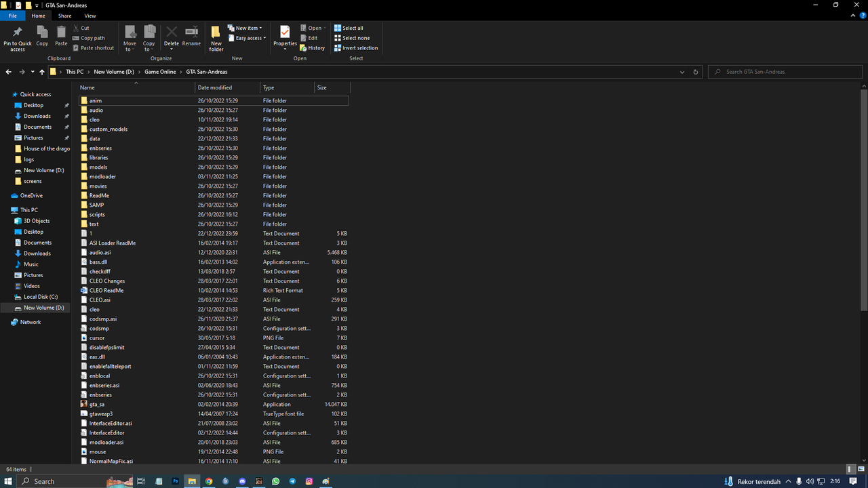Delete the selected item using the X icon
Image resolution: width=868 pixels, height=488 pixels.
point(172,37)
